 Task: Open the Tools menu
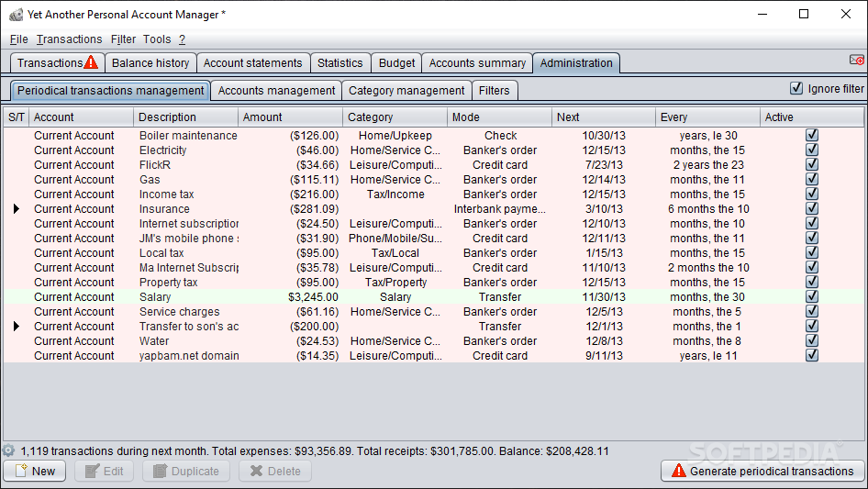point(157,39)
